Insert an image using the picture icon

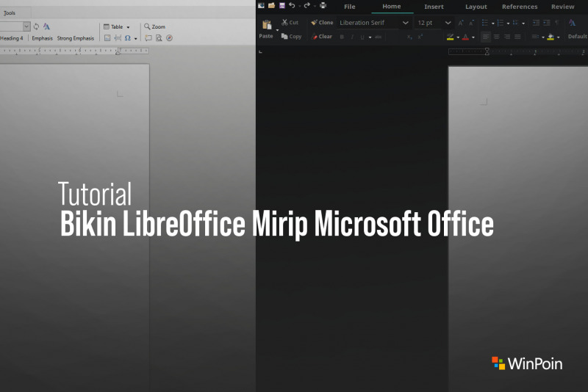pyautogui.click(x=107, y=38)
